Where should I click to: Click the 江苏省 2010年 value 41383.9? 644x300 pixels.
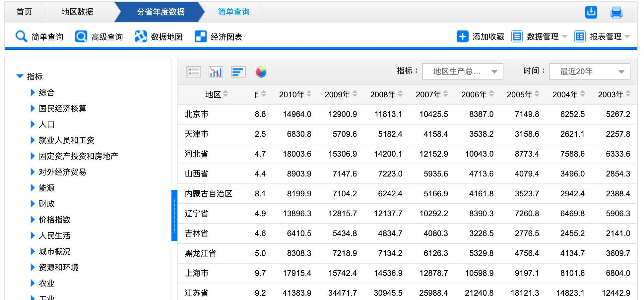tap(297, 293)
